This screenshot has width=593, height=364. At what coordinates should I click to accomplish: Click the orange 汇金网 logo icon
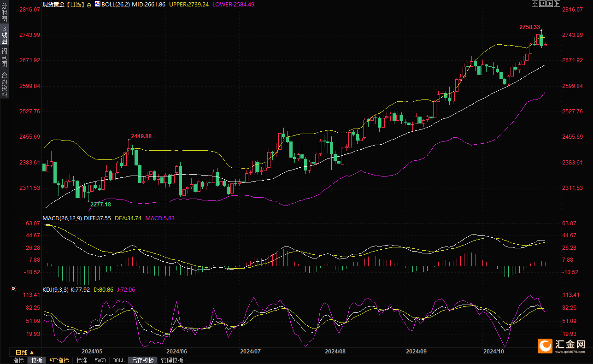pos(546,346)
